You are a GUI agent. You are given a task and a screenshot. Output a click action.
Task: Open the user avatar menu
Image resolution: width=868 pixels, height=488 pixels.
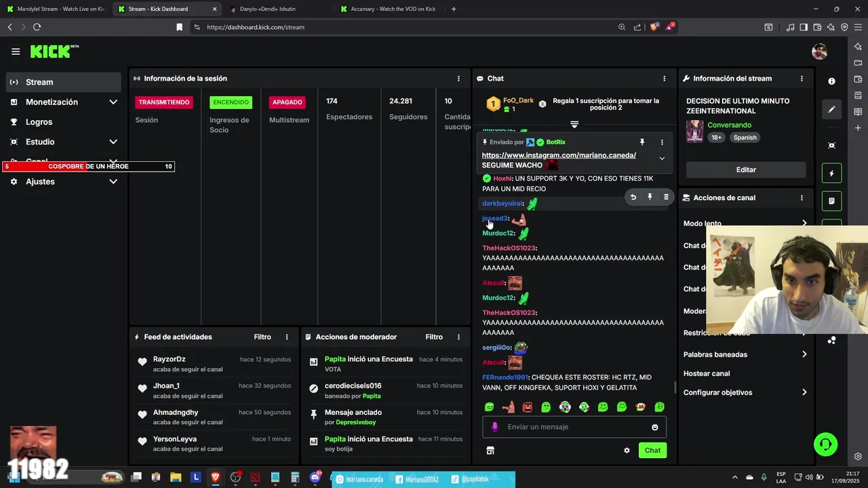819,52
